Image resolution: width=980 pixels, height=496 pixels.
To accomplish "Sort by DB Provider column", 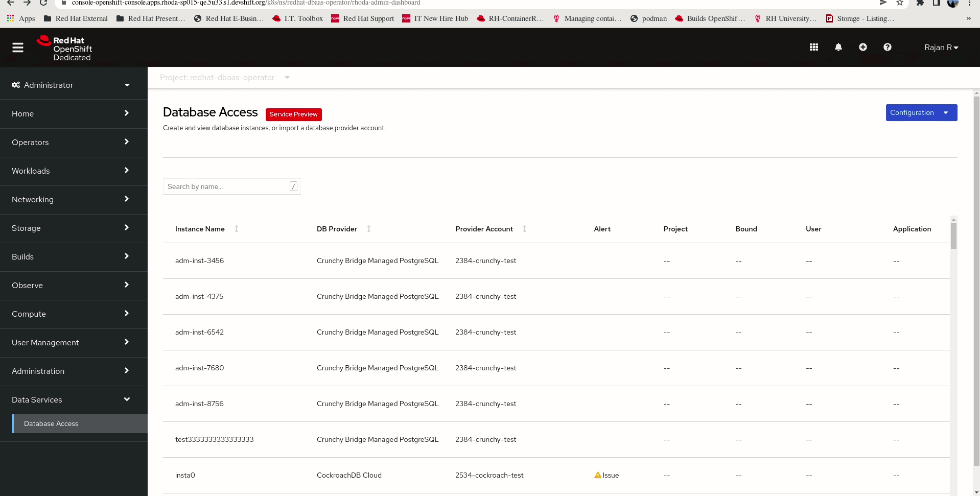I will tap(369, 229).
